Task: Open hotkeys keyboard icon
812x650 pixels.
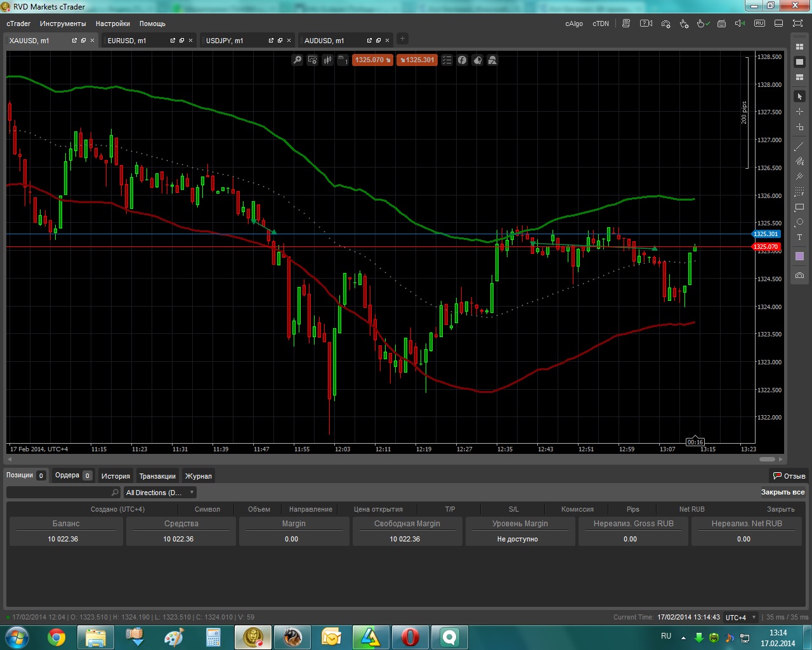Action: [721, 23]
